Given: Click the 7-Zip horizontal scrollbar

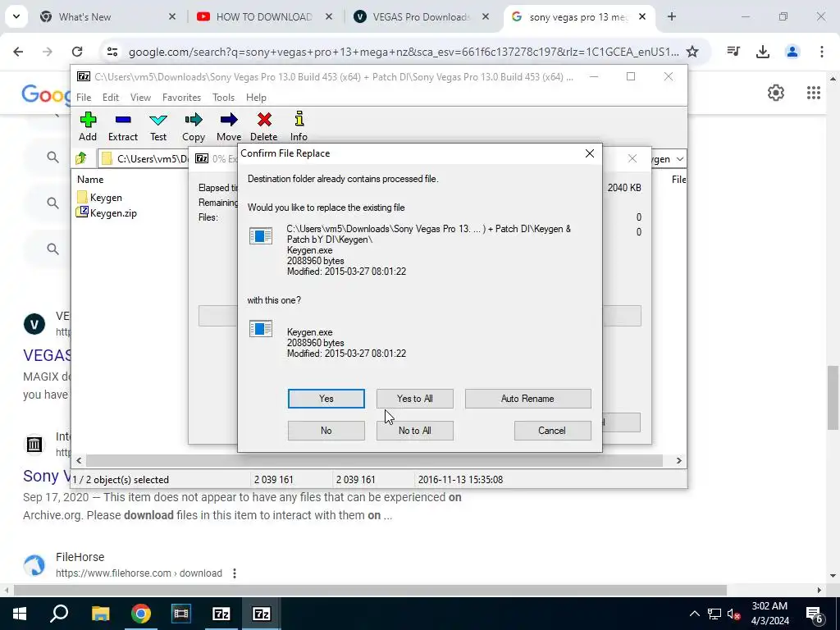Looking at the screenshot, I should [374, 461].
